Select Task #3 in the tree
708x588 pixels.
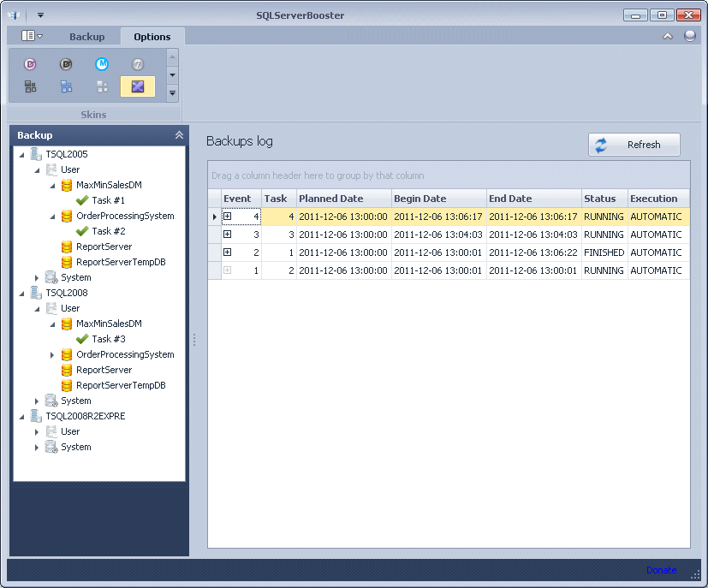(109, 339)
